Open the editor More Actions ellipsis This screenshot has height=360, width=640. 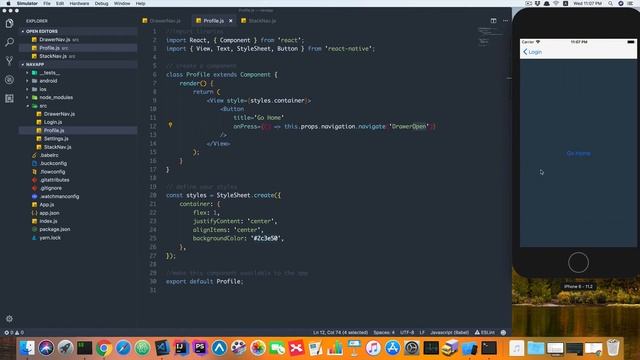coord(505,20)
